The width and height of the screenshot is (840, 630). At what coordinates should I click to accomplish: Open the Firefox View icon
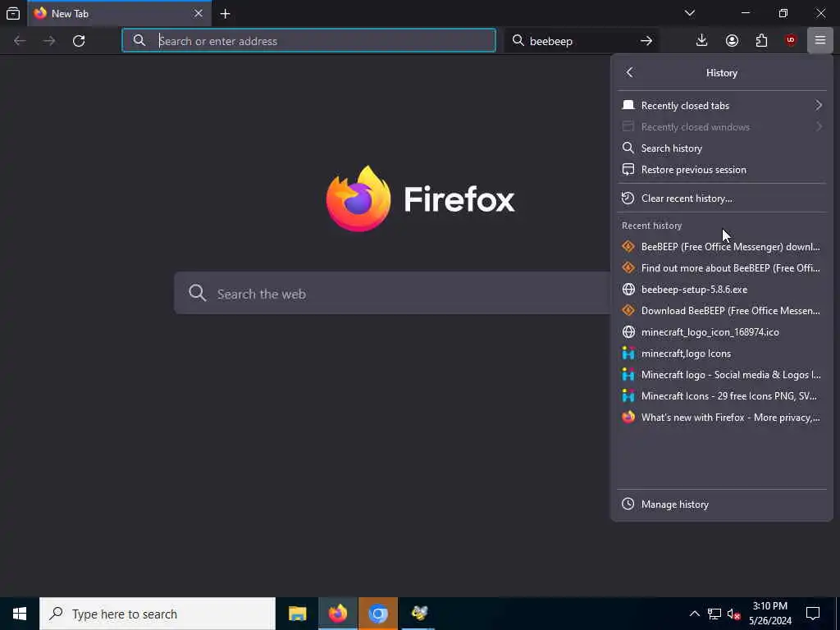tap(13, 13)
